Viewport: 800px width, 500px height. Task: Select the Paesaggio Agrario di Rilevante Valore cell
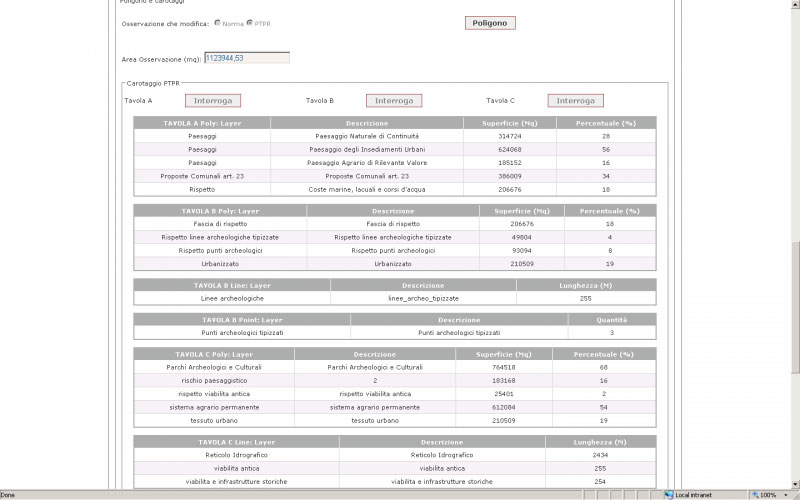[366, 162]
